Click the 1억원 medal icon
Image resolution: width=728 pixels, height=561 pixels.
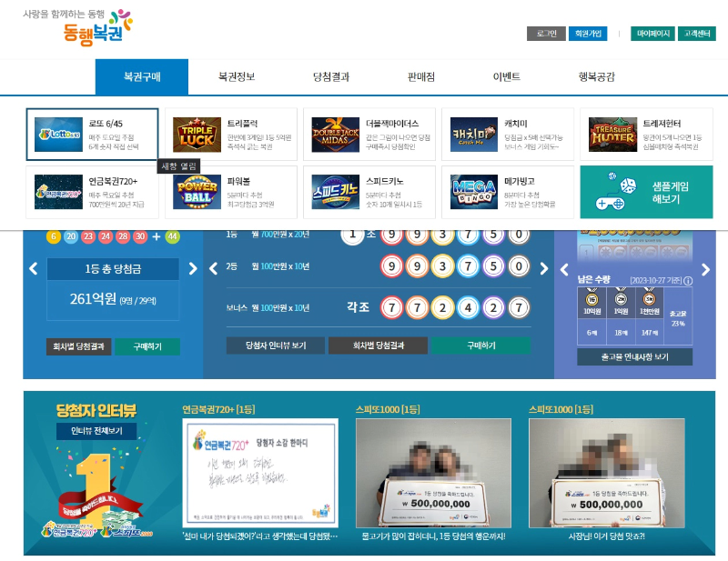(621, 299)
